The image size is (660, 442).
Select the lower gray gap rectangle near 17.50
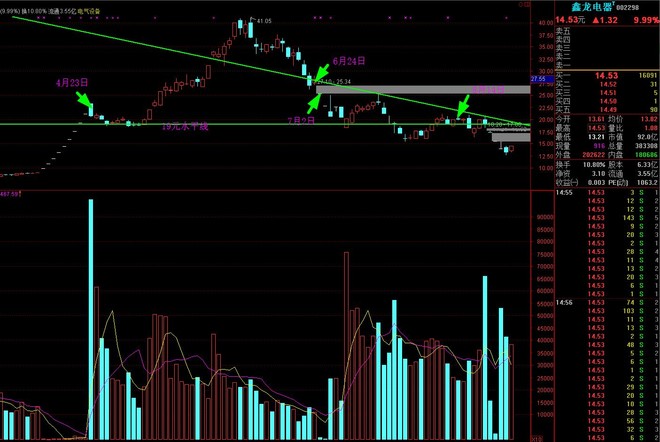click(x=511, y=137)
